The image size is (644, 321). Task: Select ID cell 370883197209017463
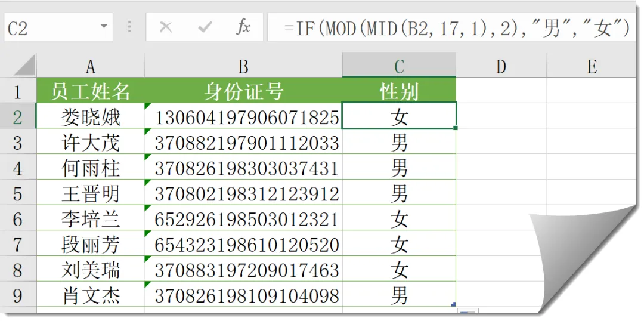(243, 269)
